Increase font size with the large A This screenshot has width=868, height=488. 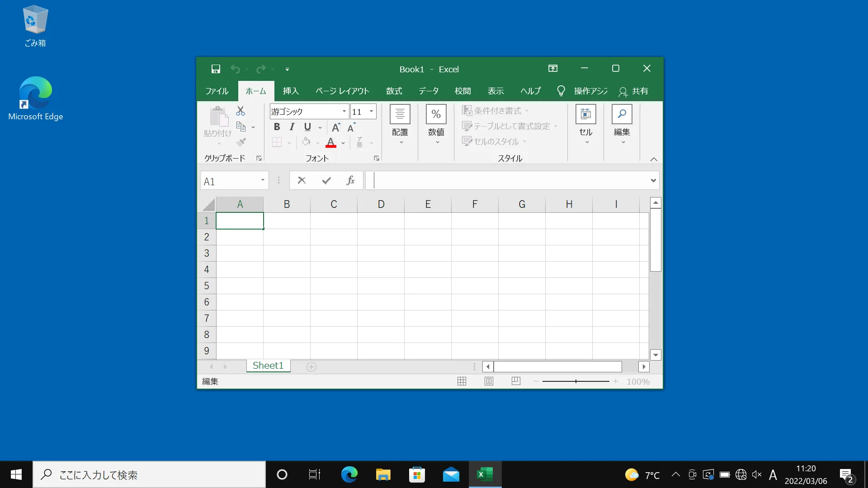(x=336, y=127)
